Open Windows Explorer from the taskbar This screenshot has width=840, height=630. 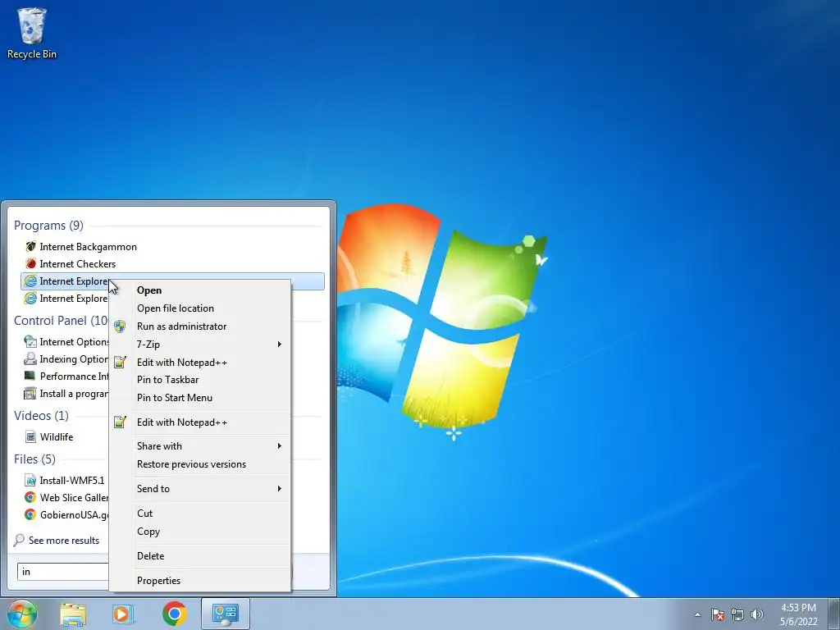pyautogui.click(x=73, y=614)
